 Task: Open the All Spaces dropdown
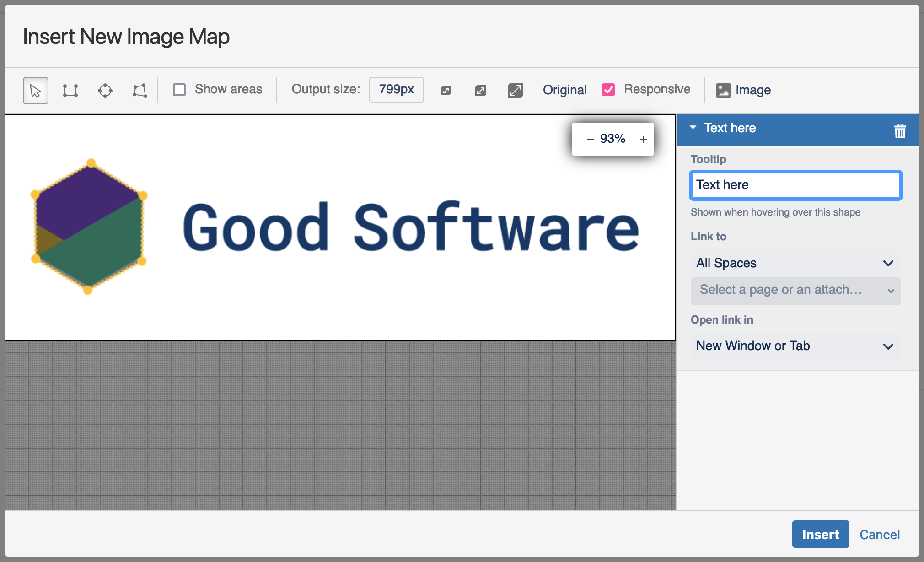[x=795, y=263]
